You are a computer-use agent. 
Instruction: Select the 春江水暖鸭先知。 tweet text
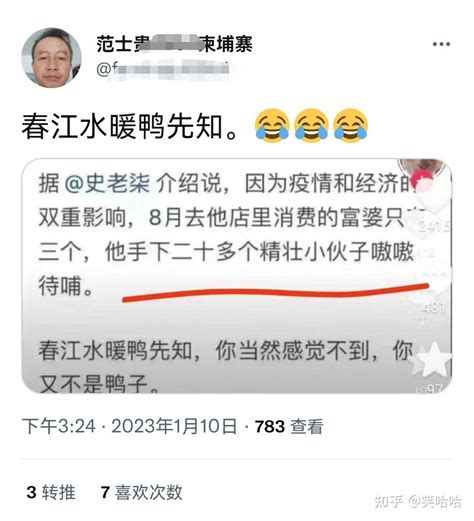pos(130,126)
